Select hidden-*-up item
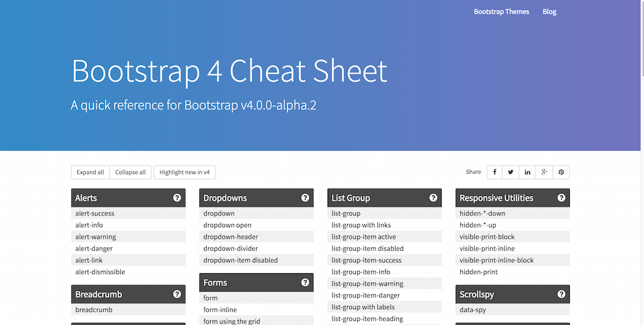Screen dimensions: 644x325 (x=513, y=225)
